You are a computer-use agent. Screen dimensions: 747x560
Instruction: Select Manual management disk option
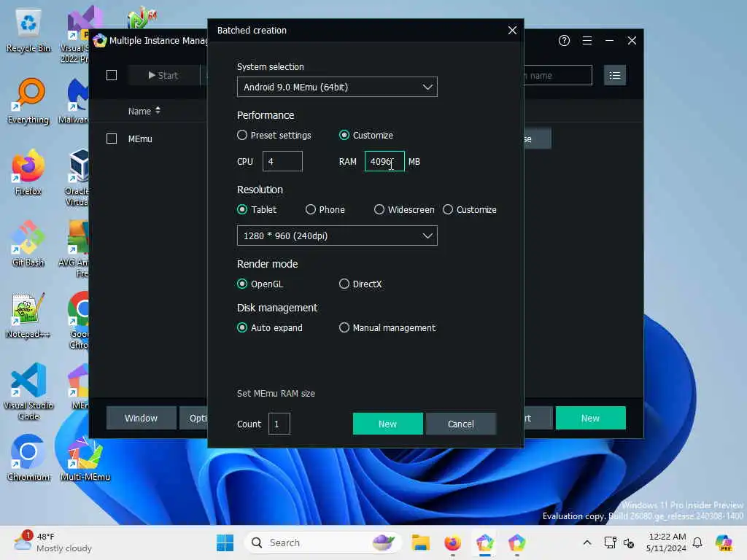click(387, 327)
